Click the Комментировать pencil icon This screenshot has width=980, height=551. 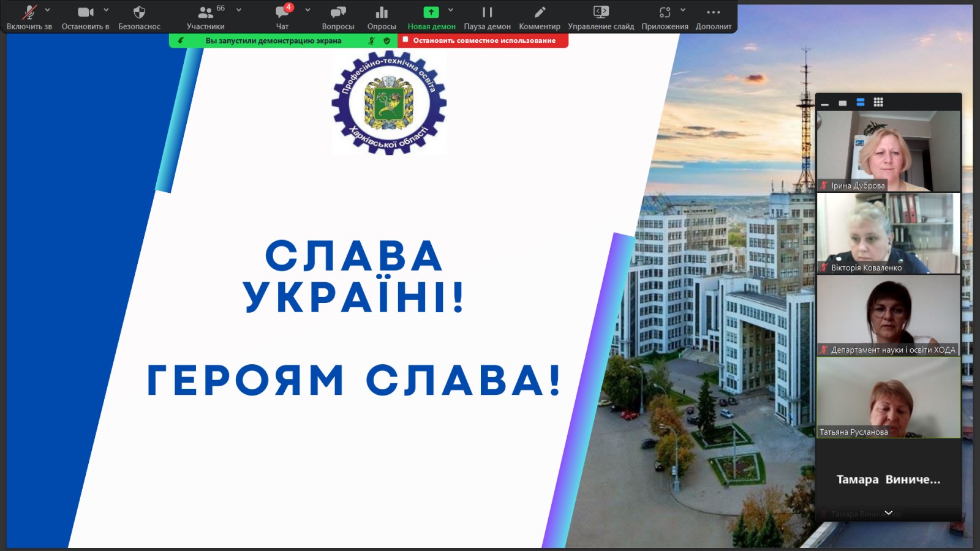[540, 17]
